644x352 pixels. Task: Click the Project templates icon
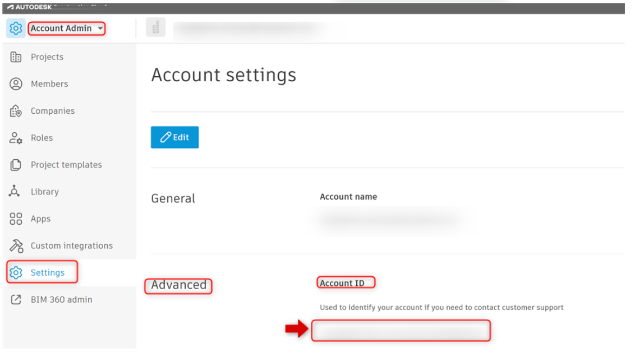coord(16,165)
